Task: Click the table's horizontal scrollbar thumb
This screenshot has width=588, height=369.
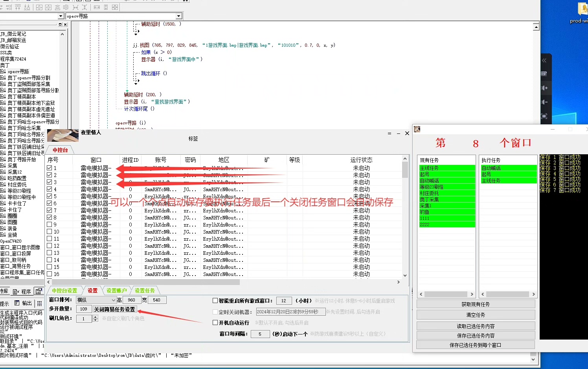Action: point(145,282)
